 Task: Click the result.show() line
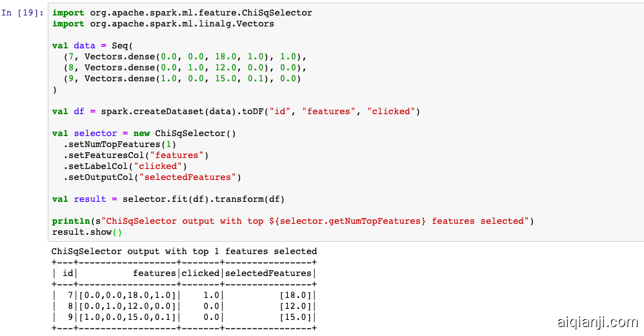coord(86,232)
